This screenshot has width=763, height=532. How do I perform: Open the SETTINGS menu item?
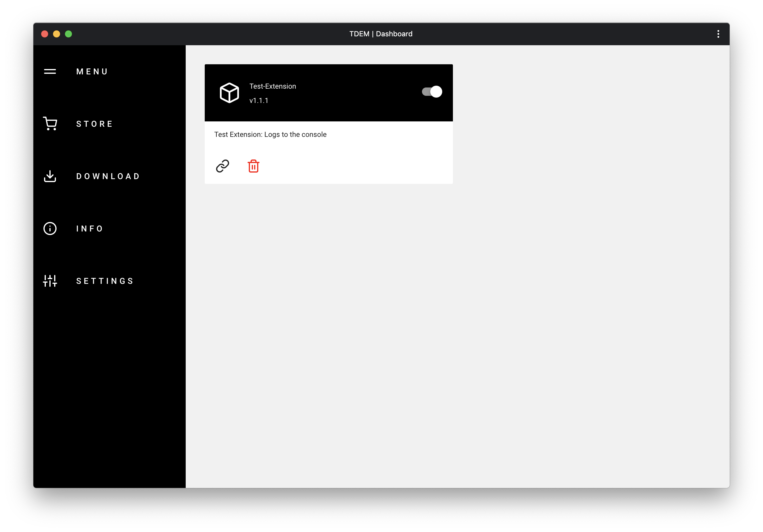pos(105,281)
